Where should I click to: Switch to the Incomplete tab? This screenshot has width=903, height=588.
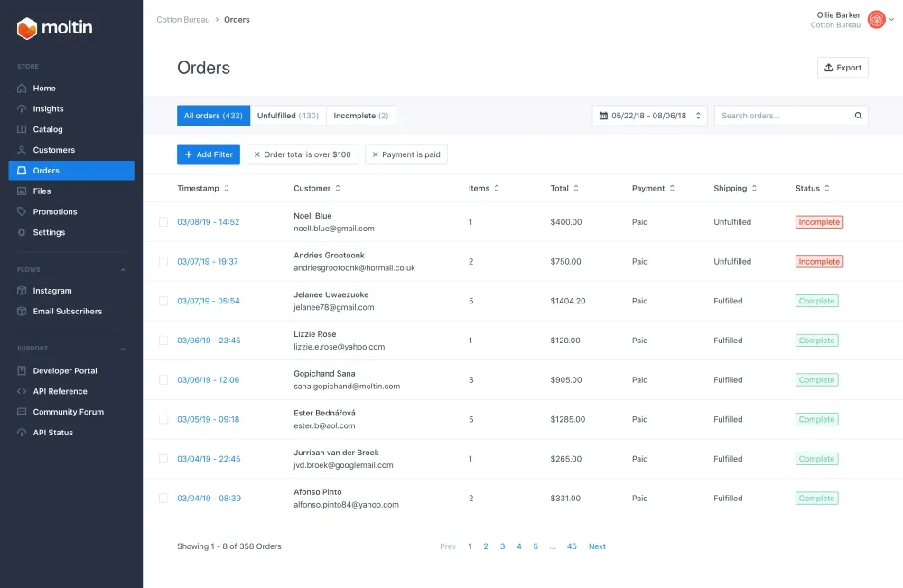(360, 116)
